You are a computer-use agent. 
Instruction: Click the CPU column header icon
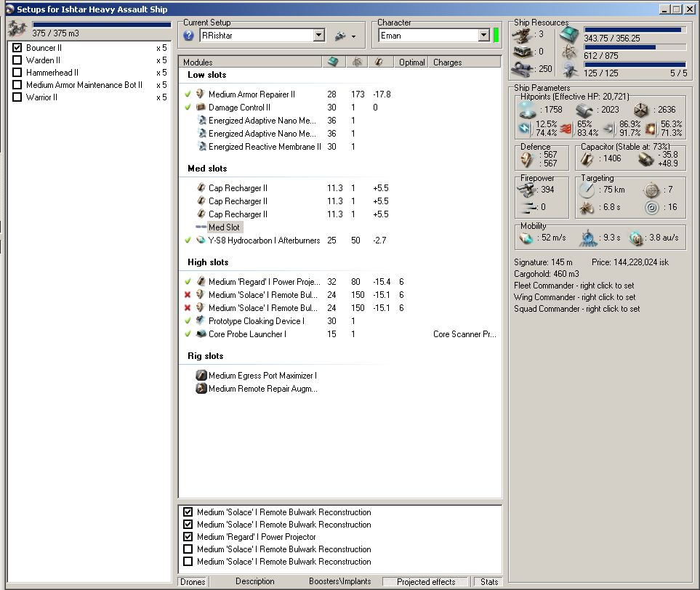tap(333, 62)
